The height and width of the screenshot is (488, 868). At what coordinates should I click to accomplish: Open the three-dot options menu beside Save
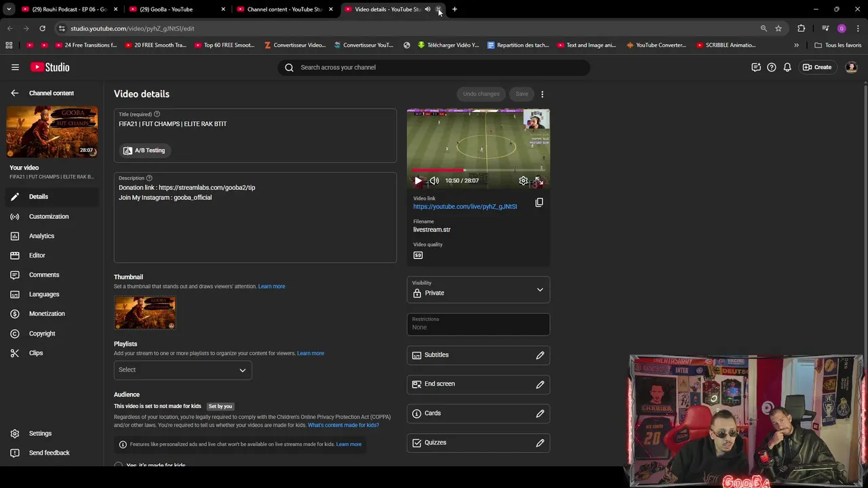point(542,94)
